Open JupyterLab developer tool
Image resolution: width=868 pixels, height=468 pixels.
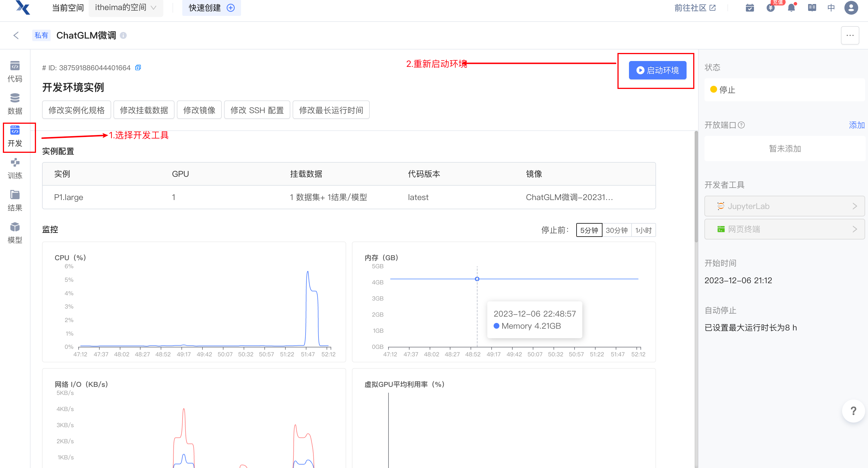point(784,206)
